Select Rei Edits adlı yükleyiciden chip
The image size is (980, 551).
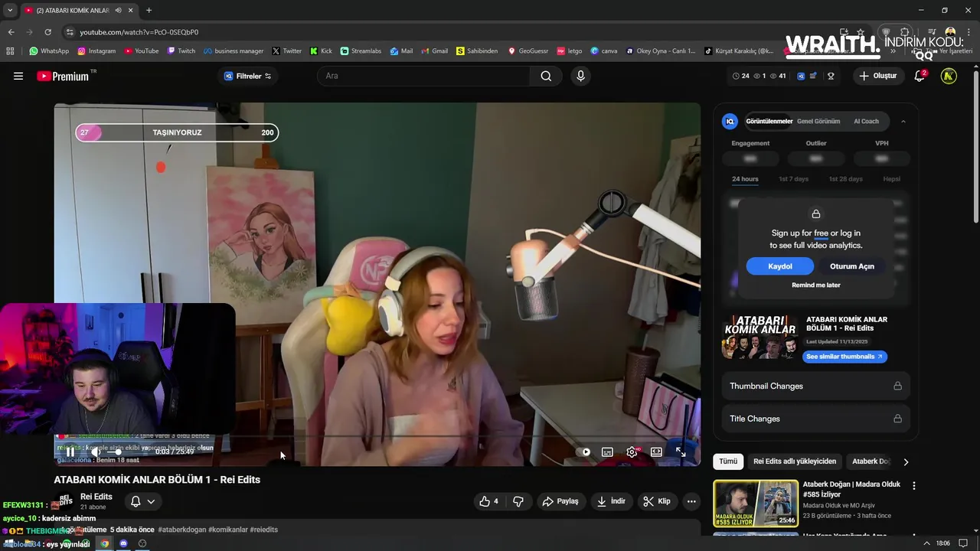794,461
